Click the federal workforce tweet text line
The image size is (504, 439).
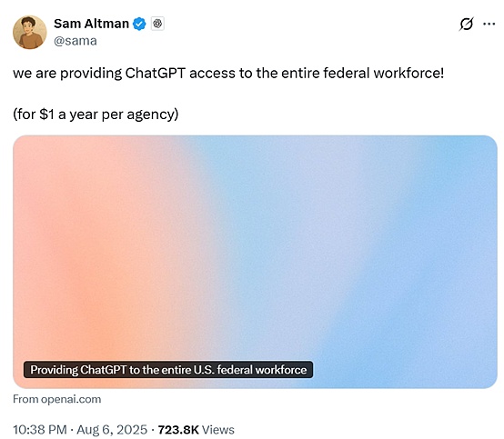pos(228,74)
